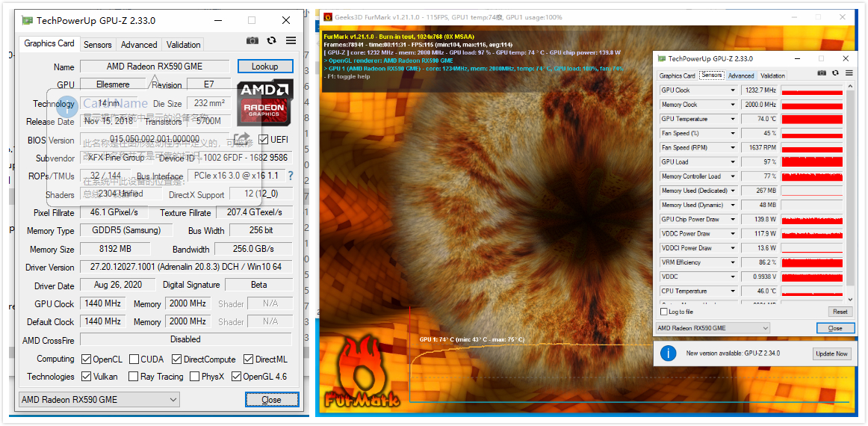Click the Lookup button
The height and width of the screenshot is (426, 868).
[265, 67]
